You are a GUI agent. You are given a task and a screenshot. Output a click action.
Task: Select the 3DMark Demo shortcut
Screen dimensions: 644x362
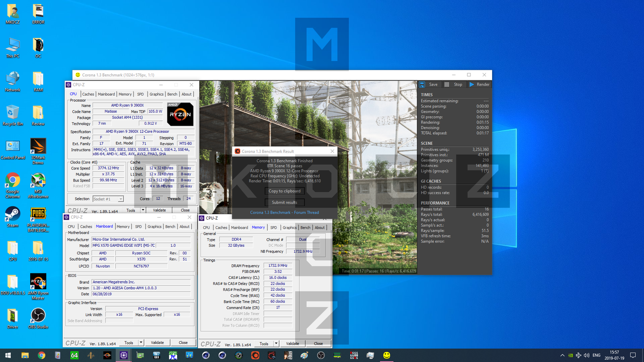38,152
